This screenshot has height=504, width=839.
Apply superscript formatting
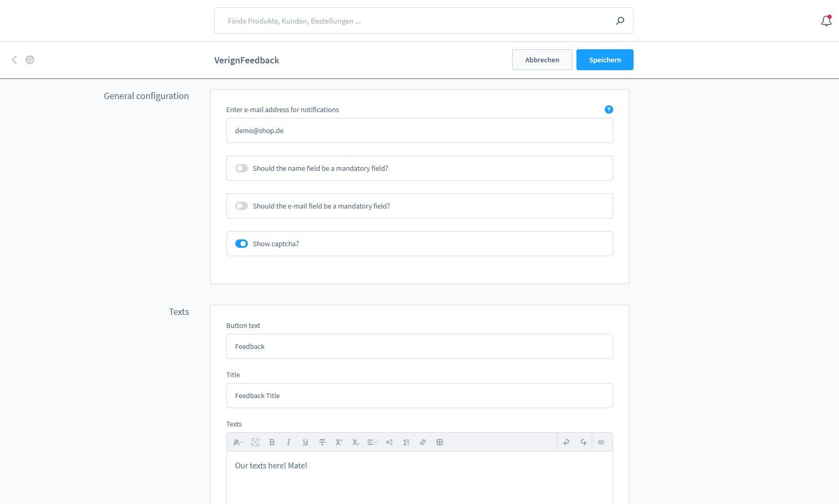click(x=339, y=442)
